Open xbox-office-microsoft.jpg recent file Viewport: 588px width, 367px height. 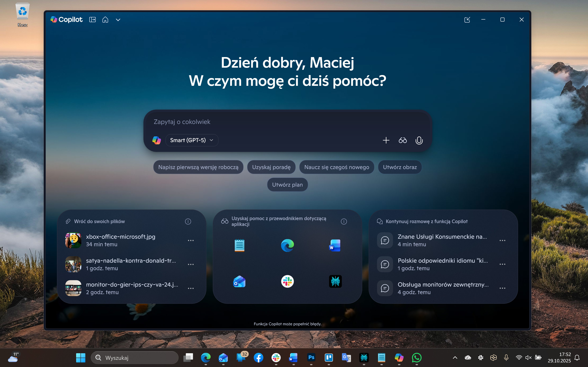tap(120, 240)
